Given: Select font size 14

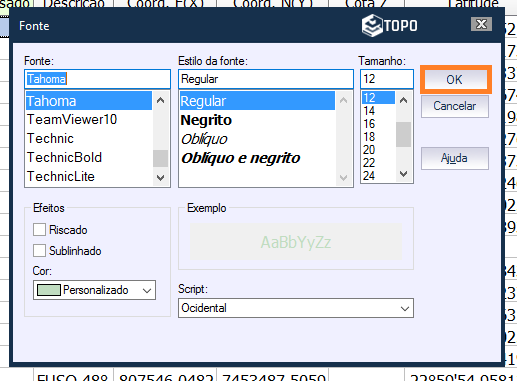Looking at the screenshot, I should (378, 111).
